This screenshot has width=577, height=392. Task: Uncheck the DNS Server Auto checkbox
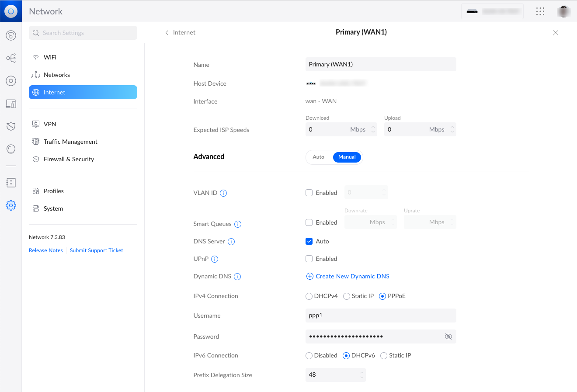pyautogui.click(x=309, y=241)
